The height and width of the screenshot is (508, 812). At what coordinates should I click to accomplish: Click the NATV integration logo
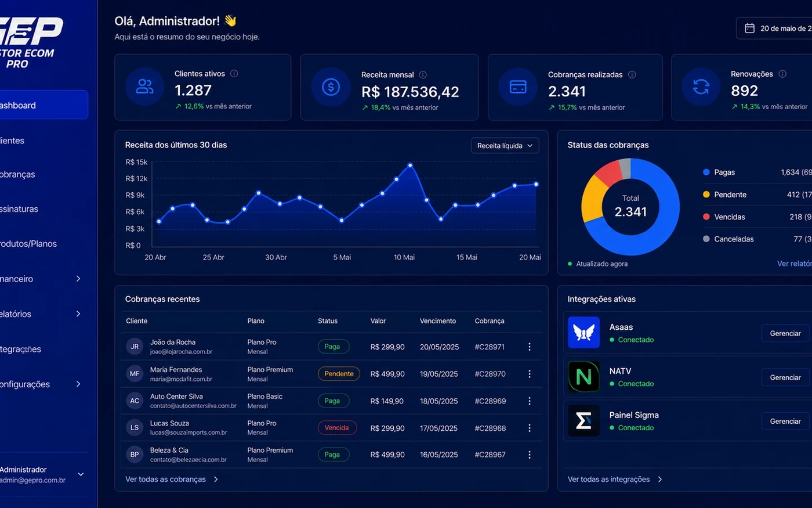click(583, 376)
